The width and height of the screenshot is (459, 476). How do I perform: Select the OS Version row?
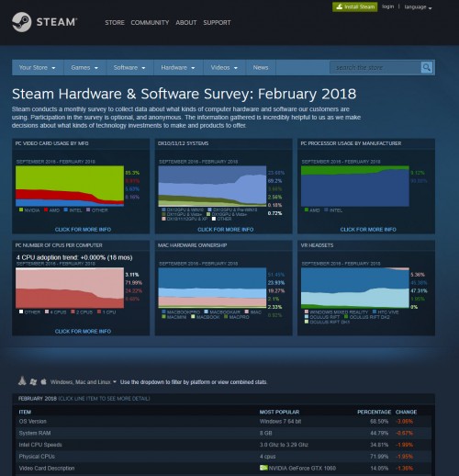coord(223,422)
